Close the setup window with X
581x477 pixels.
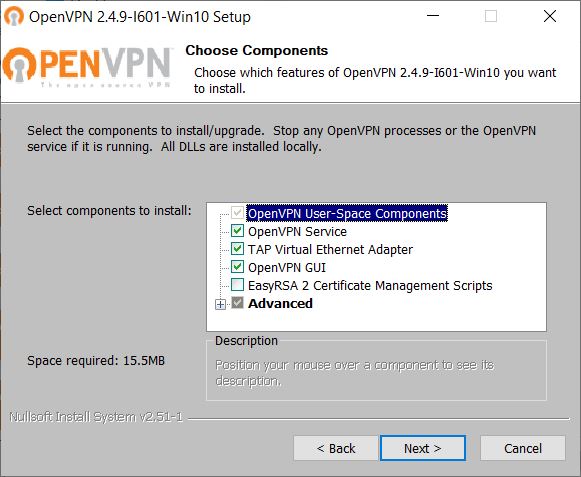(x=550, y=16)
